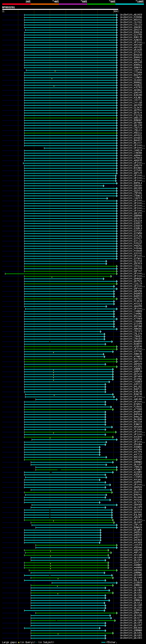Click the white query sequence bar ending at 364
The height and width of the screenshot is (644, 146).
pos(60,10)
